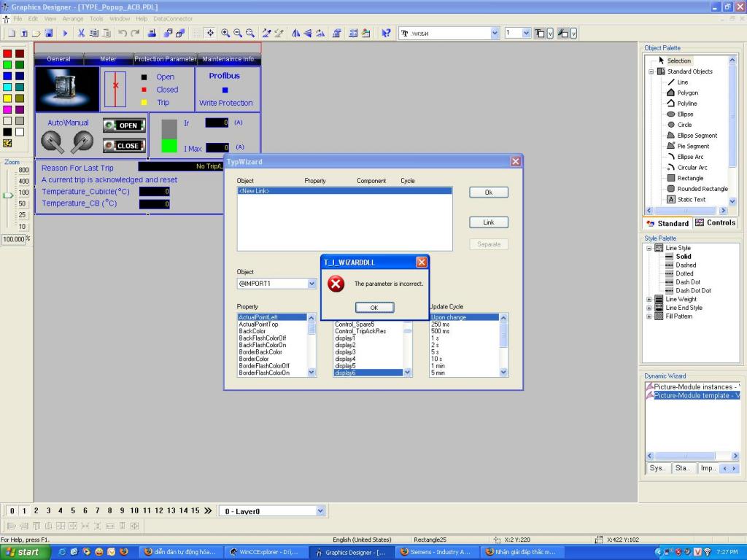Viewport: 747px width, 560px height.
Task: Click the Zoom In magnifier icon
Action: point(225,34)
